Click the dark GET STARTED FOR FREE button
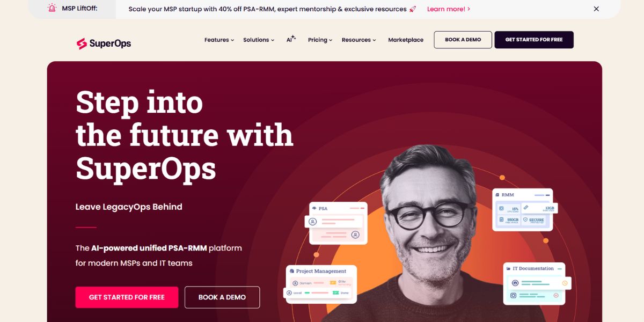 534,40
